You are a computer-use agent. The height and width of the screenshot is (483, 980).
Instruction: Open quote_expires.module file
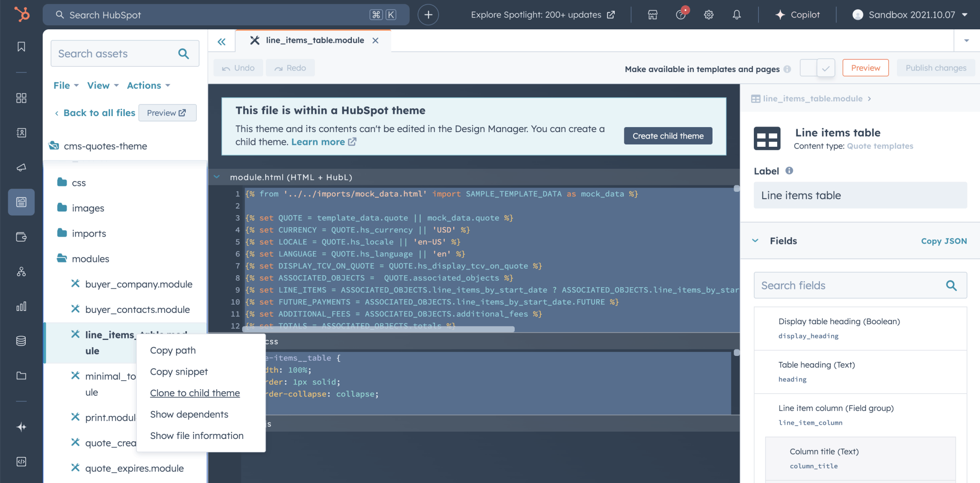pos(127,468)
